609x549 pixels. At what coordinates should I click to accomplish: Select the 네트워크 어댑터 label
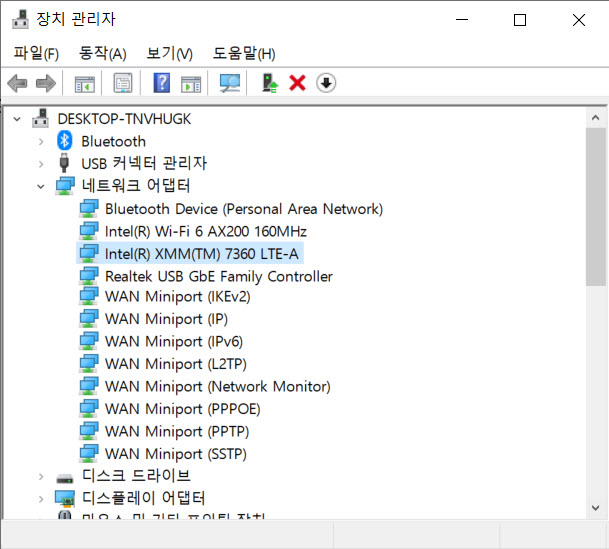(136, 186)
